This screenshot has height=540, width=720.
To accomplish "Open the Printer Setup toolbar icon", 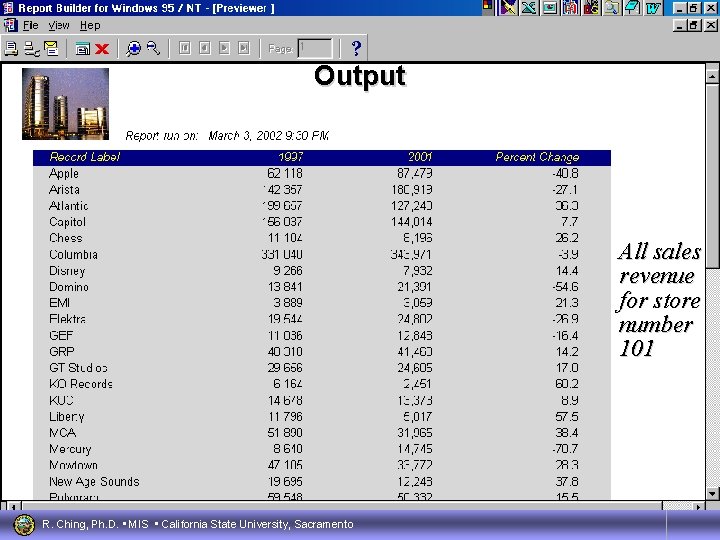I will point(32,48).
